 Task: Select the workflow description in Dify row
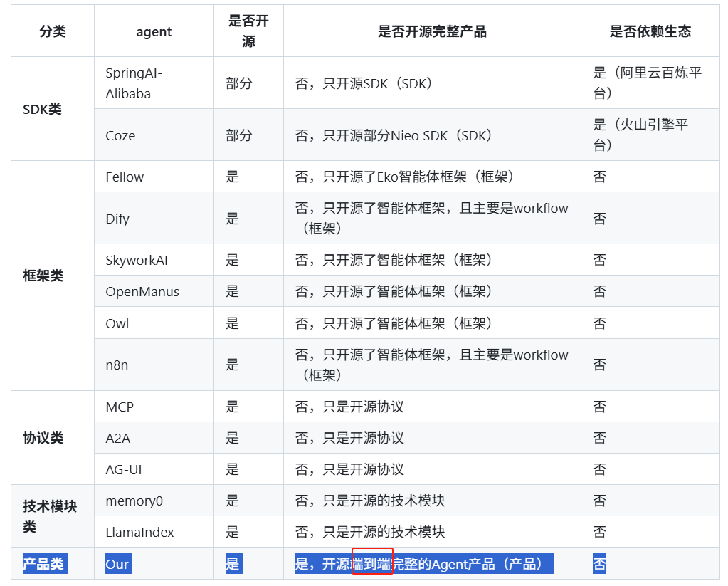click(432, 218)
